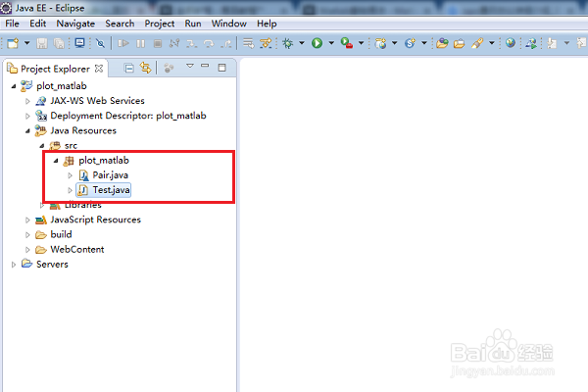Screen dimensions: 588x392
Task: Click the Resume debug icon
Action: coord(123,43)
